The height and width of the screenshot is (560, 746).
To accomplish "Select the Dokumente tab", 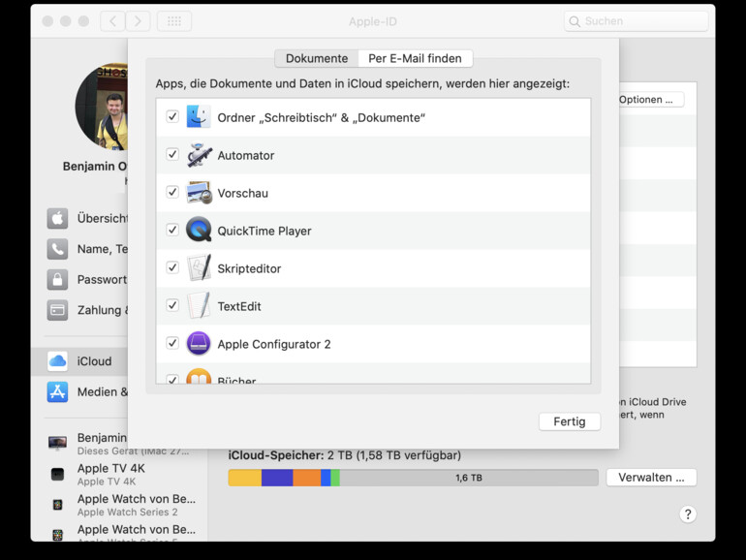I will click(x=316, y=59).
